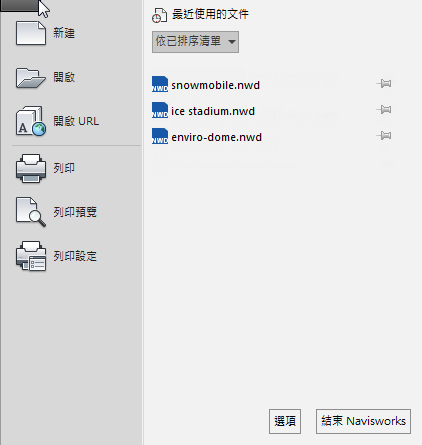Open the recent file ice stadium.nwd
Viewport: 422px width, 445px height.
pos(213,111)
